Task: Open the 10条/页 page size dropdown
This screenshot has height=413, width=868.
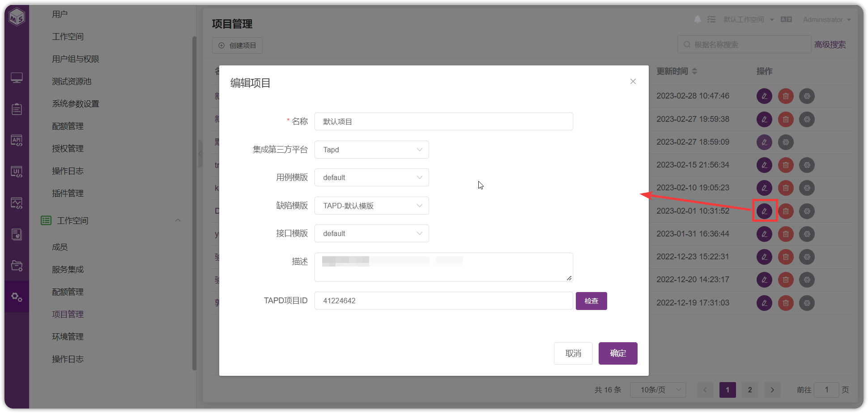Action: tap(658, 390)
